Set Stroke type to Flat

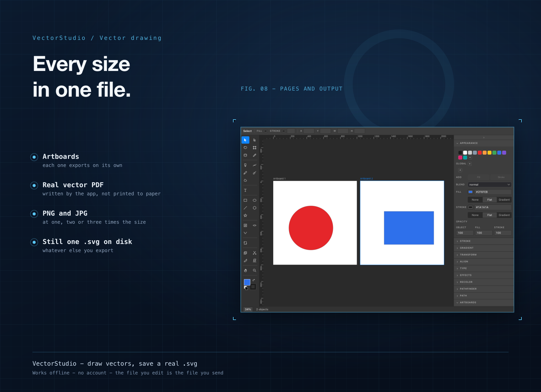[490, 215]
